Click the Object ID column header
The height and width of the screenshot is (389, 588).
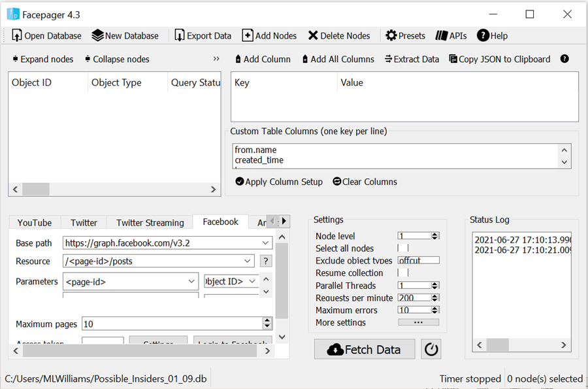[48, 82]
